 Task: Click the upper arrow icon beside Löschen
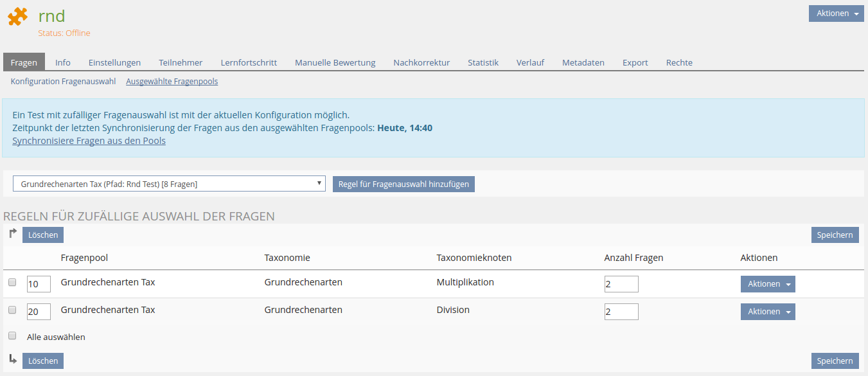click(12, 234)
